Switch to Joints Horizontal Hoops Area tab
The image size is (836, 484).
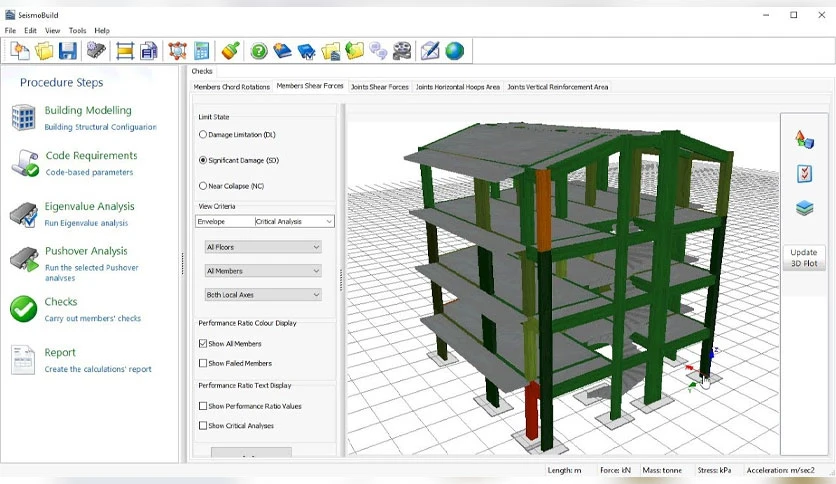pos(458,87)
